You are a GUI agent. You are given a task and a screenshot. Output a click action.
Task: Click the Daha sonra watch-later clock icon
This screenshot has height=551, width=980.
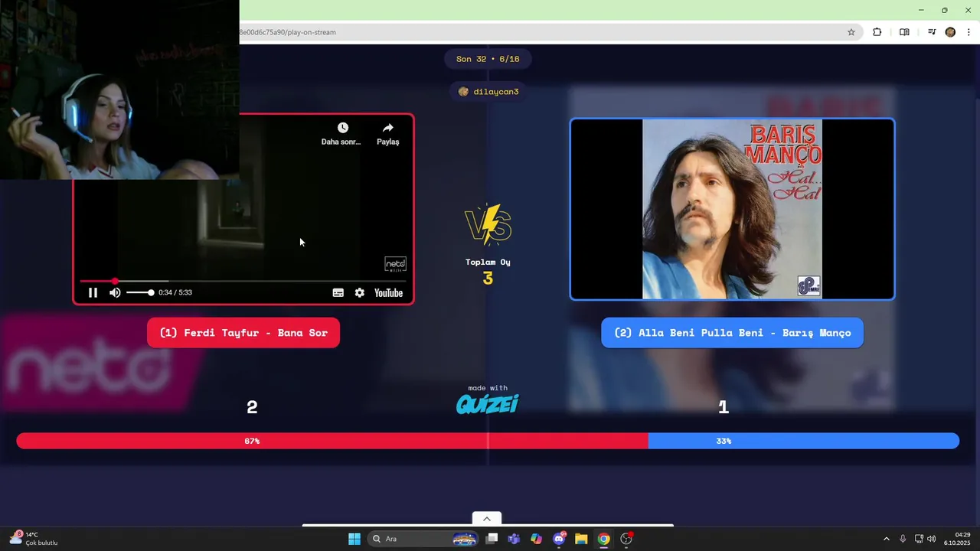(342, 128)
